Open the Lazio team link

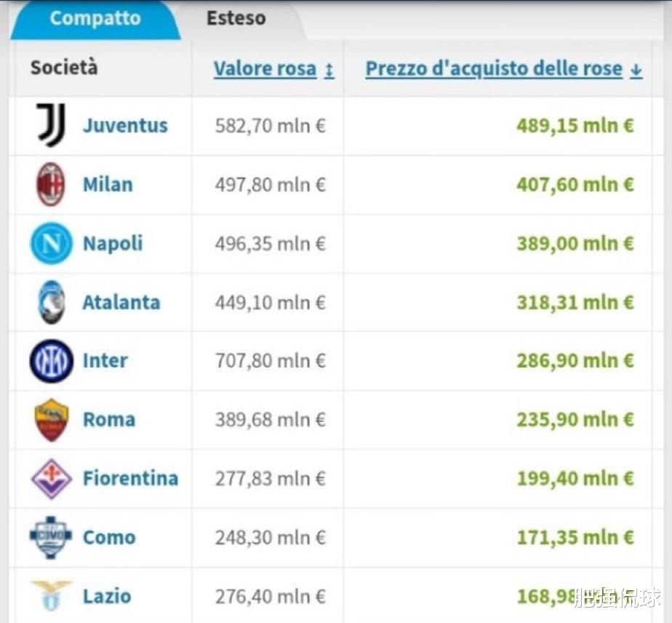(x=107, y=596)
